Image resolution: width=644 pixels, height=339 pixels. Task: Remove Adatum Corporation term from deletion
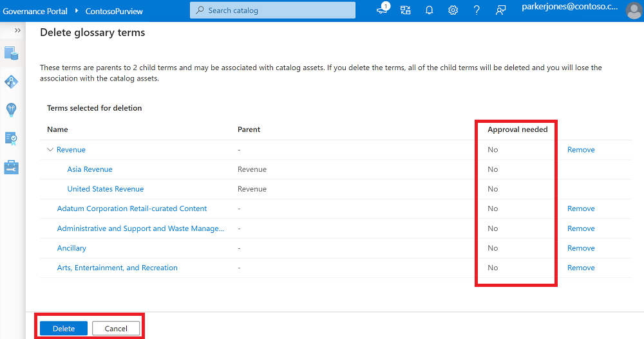(581, 208)
